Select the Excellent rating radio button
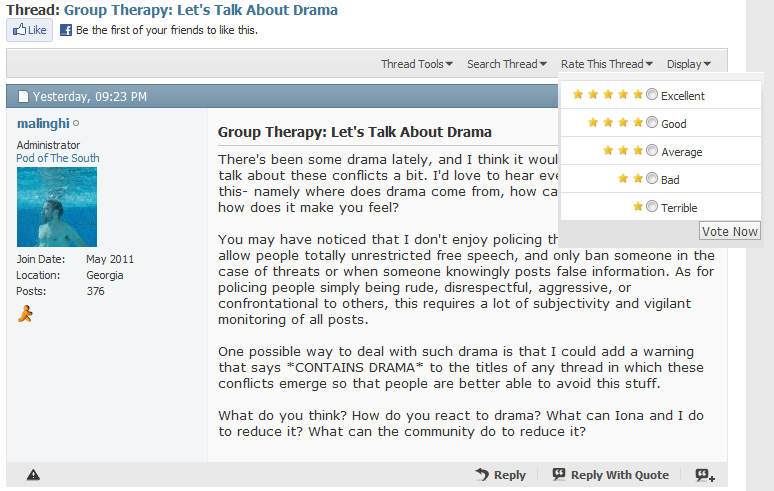This screenshot has height=491, width=774. coord(652,95)
